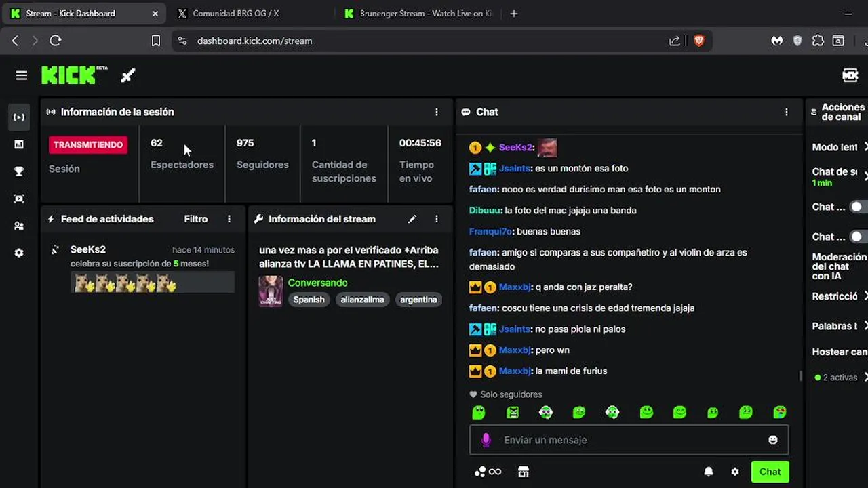Open the settings gear in left sidebar

(x=19, y=253)
